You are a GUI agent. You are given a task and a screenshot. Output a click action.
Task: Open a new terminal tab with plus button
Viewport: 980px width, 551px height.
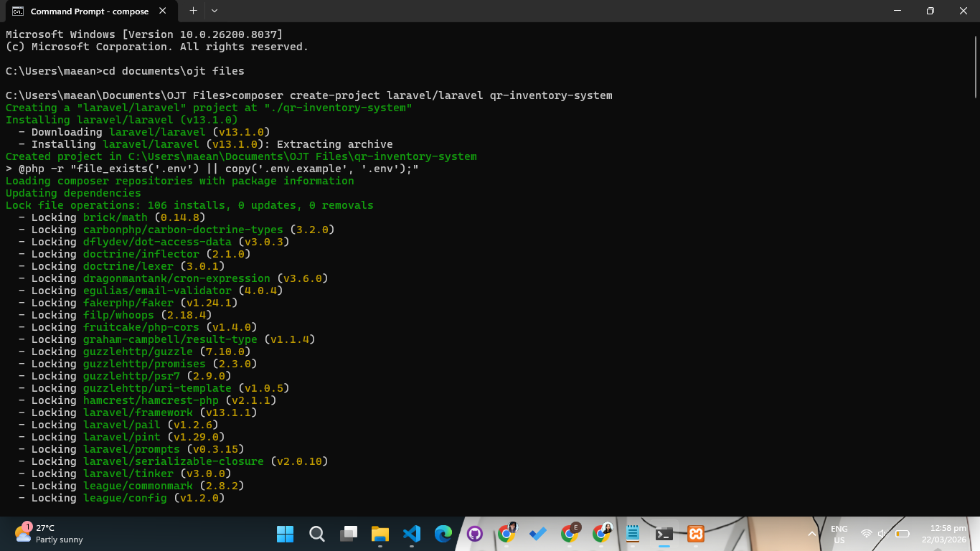click(193, 11)
